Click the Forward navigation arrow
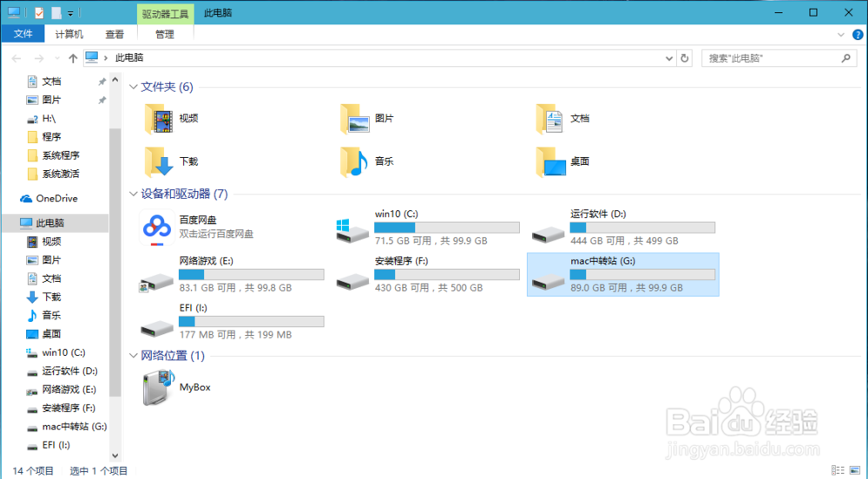The height and width of the screenshot is (479, 868). 39,58
